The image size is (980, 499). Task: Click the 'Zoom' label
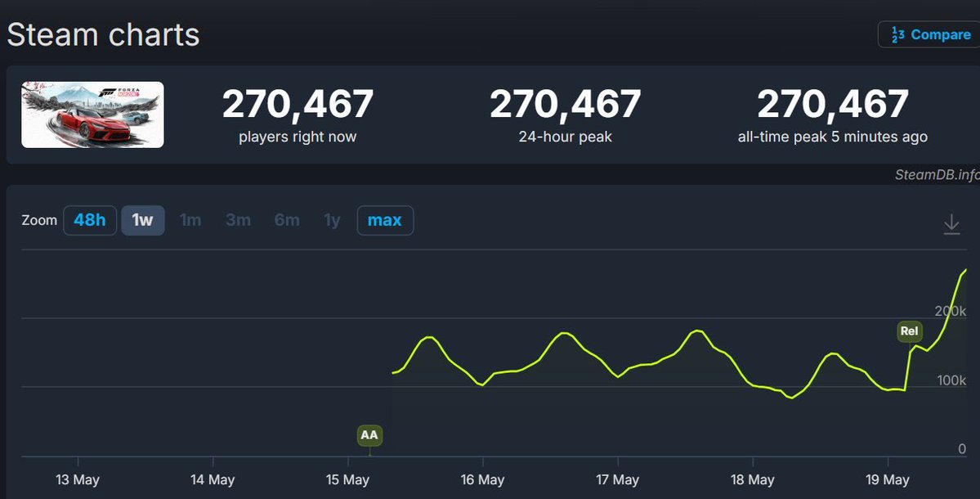[39, 220]
